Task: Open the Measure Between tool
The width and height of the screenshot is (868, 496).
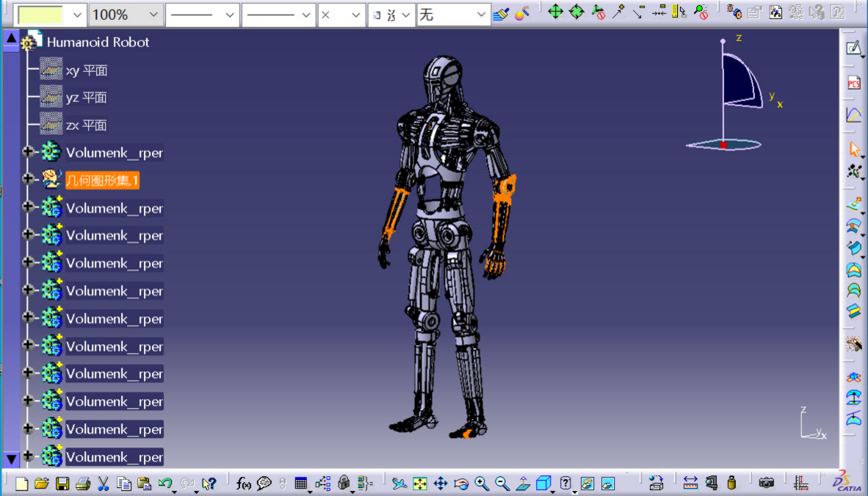Action: 690,483
